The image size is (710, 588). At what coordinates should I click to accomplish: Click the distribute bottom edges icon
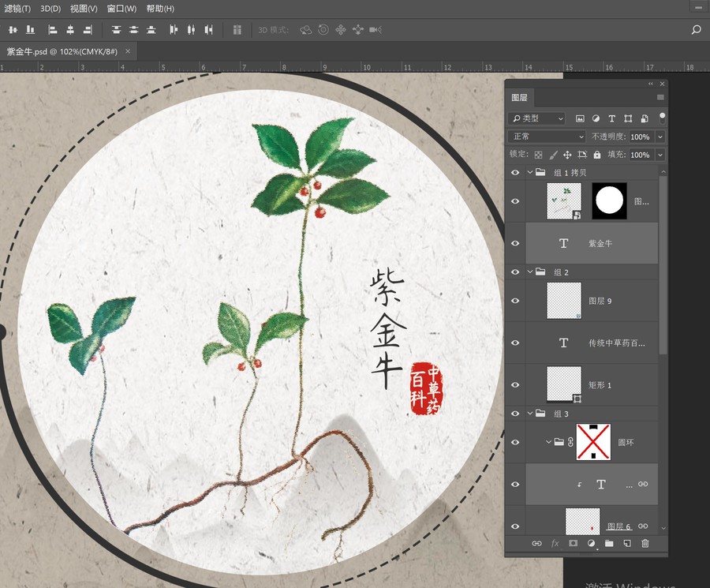coord(151,30)
